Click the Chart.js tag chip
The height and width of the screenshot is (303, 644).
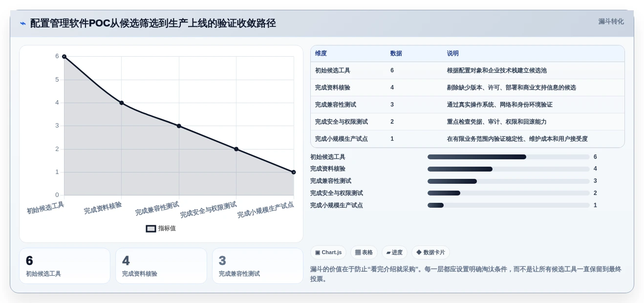[x=328, y=253]
